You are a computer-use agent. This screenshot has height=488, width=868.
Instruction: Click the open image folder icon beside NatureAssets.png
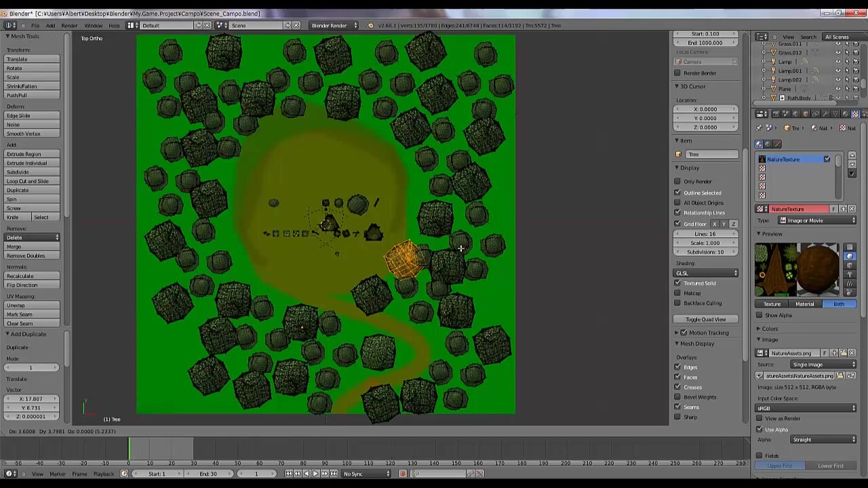pyautogui.click(x=843, y=353)
